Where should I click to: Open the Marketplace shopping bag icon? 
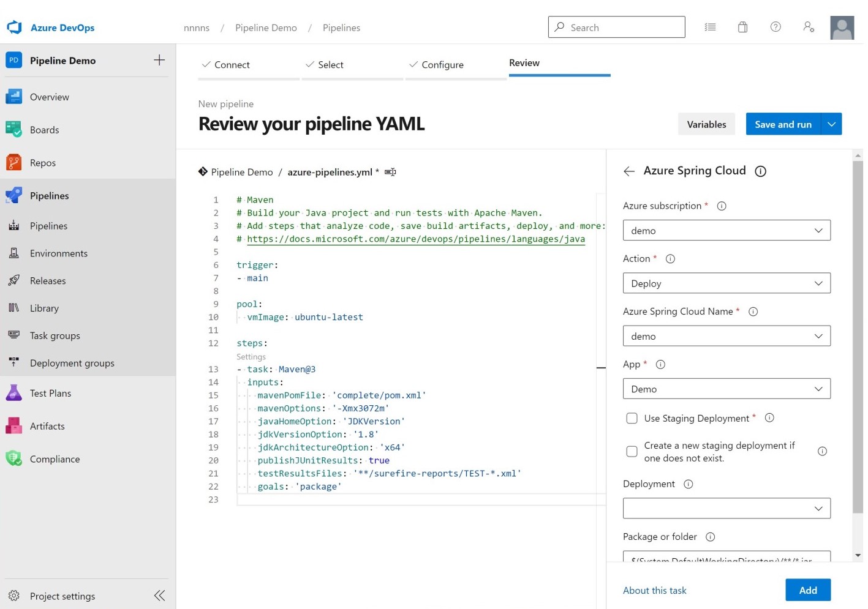(742, 27)
